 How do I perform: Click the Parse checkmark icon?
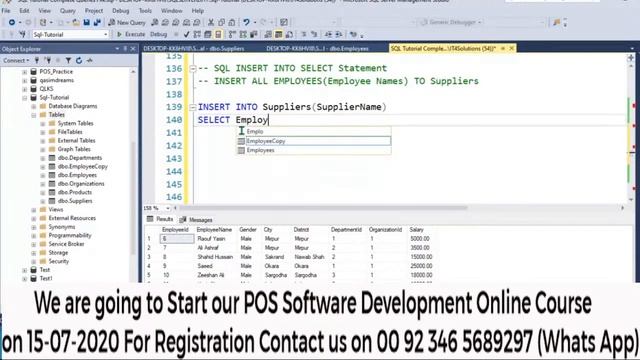tap(187, 34)
